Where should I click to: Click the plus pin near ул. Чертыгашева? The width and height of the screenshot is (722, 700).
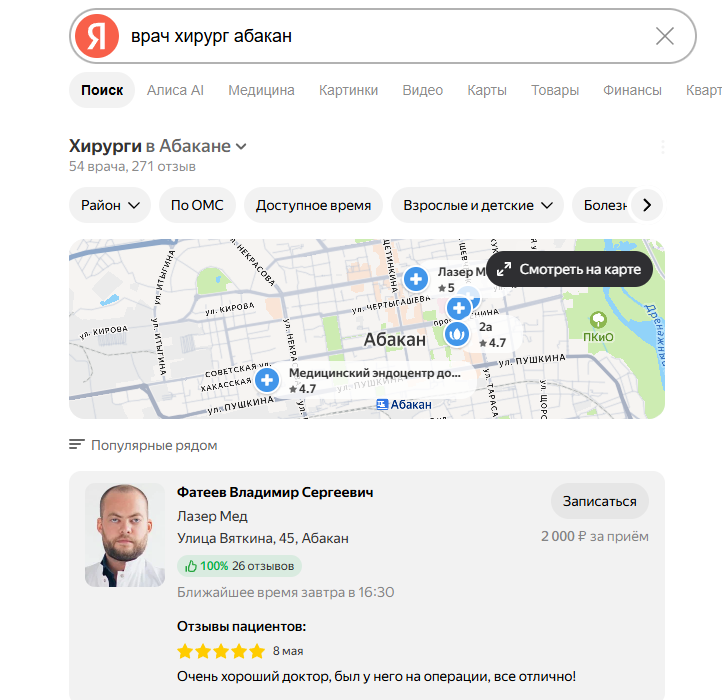459,308
